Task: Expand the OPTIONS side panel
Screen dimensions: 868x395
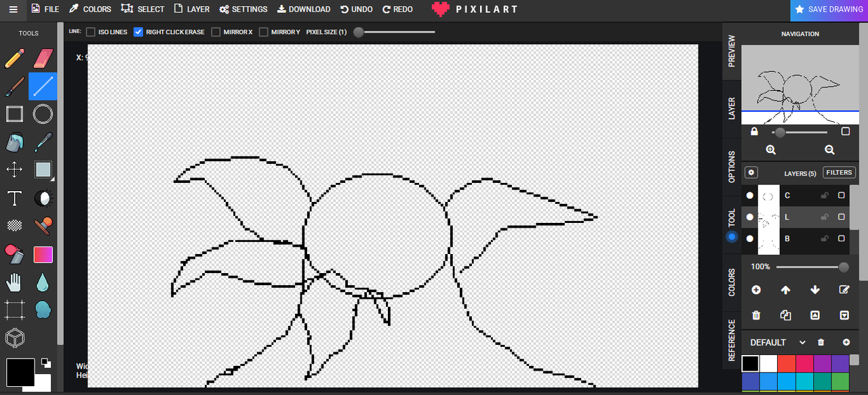Action: (x=731, y=167)
